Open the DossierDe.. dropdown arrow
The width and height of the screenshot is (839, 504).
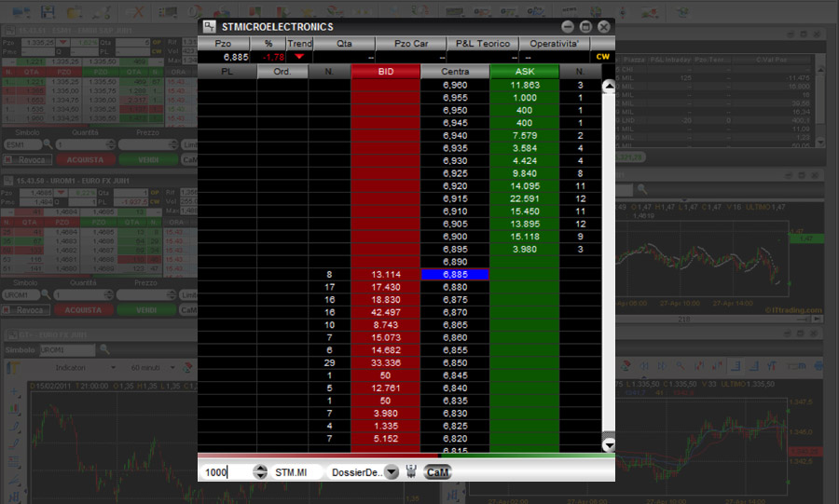pos(392,472)
